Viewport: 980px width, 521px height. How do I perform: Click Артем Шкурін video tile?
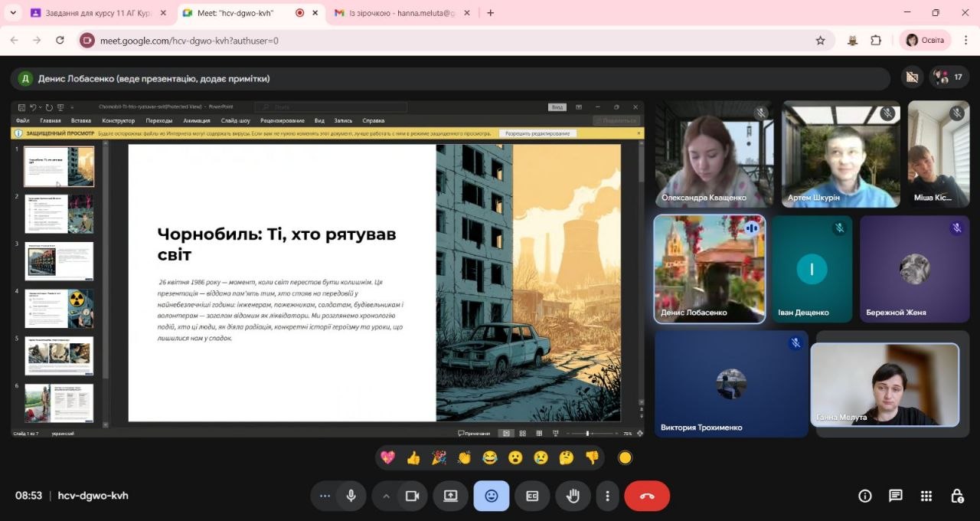tap(841, 154)
